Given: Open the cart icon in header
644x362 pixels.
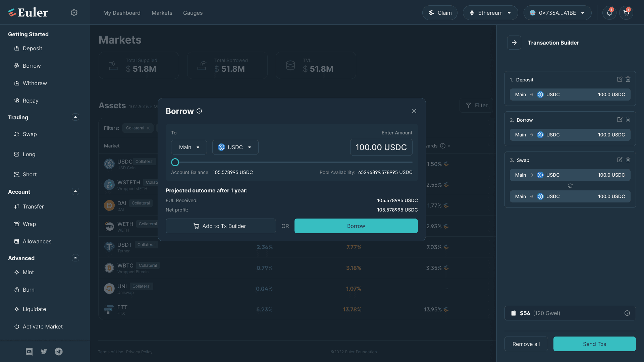Looking at the screenshot, I should coord(626,13).
